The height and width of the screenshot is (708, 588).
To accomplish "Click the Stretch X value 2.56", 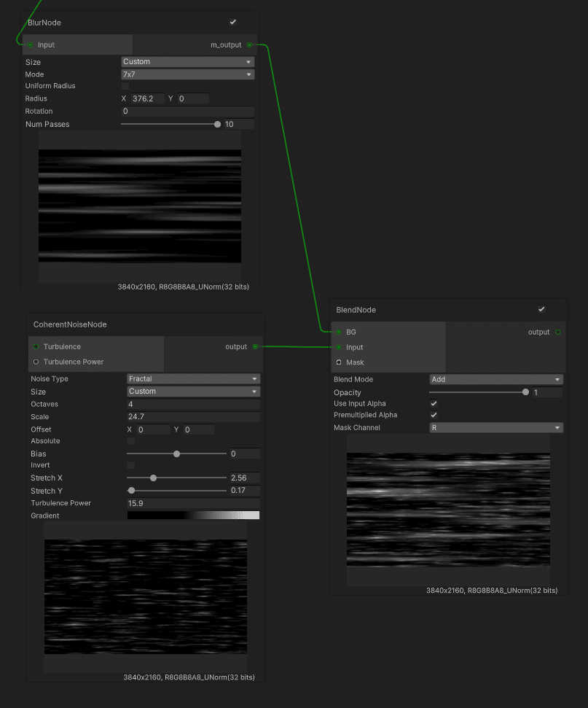I will coord(245,478).
